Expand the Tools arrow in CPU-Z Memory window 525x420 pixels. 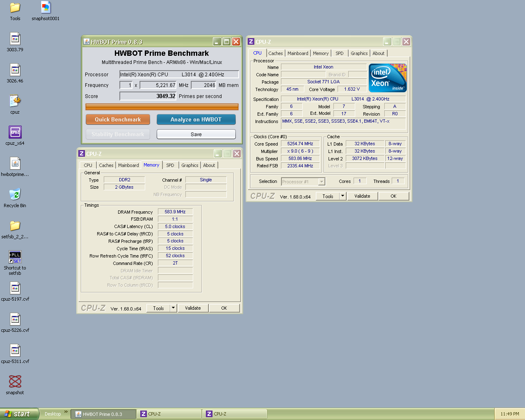173,308
